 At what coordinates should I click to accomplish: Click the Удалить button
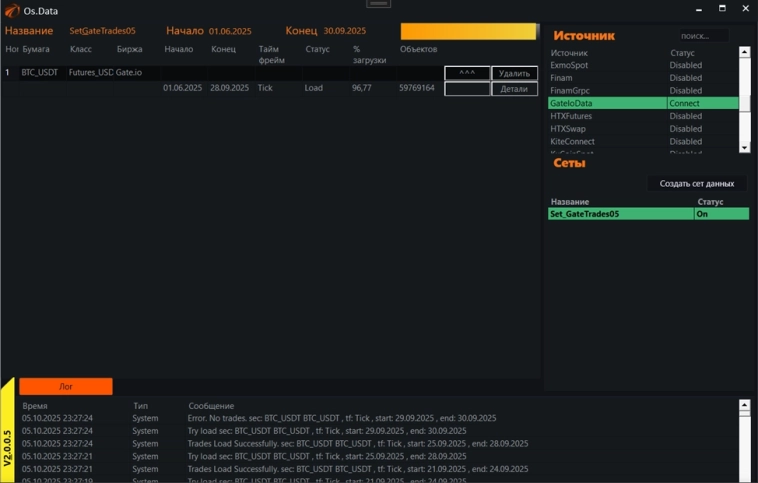click(514, 73)
